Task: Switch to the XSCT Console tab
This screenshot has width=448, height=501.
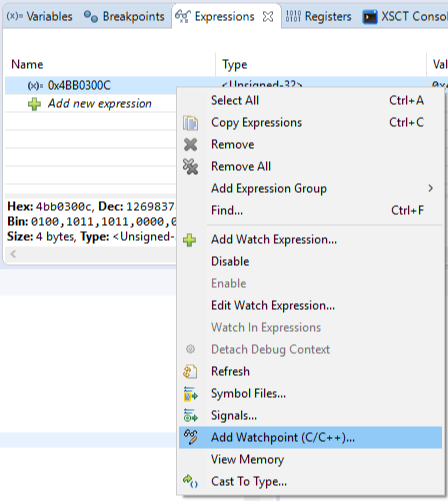Action: 405,16
